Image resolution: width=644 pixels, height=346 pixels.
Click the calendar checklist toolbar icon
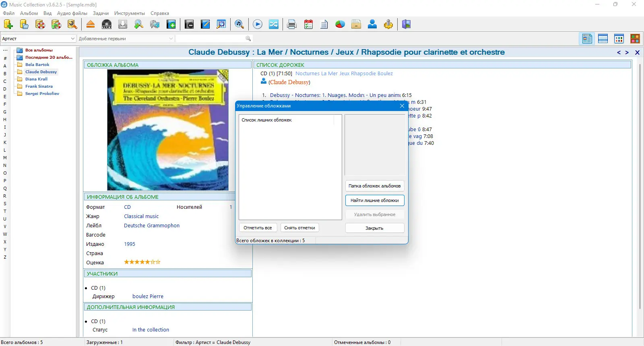tap(308, 25)
